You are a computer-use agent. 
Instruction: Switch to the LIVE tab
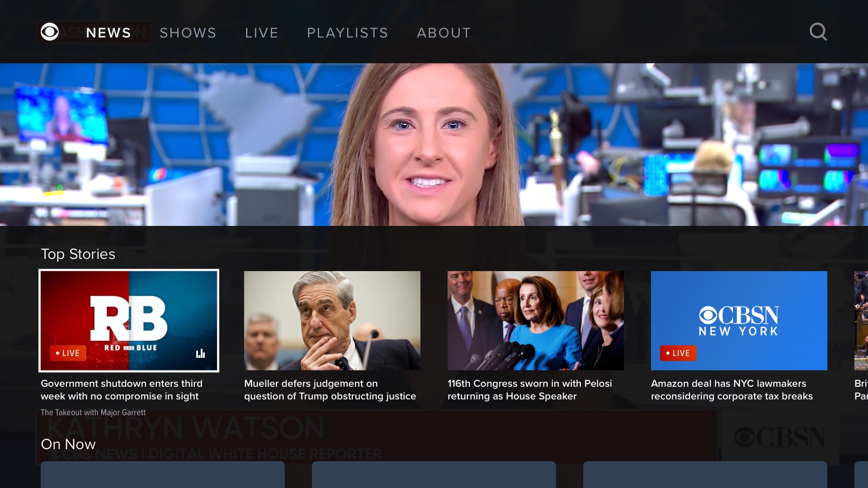[262, 33]
